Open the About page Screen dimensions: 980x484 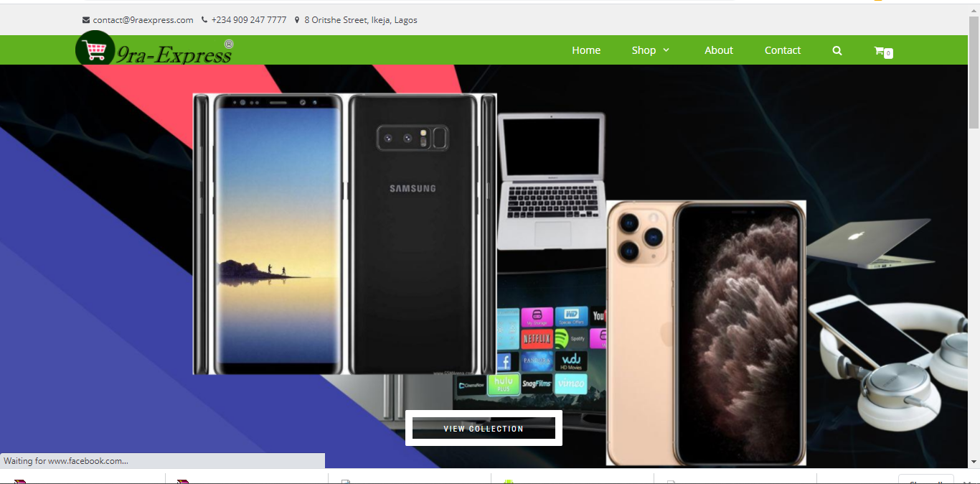(718, 50)
